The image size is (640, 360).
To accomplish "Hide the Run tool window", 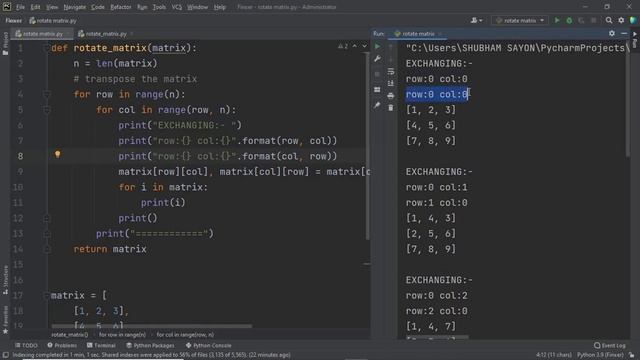I will tap(624, 33).
